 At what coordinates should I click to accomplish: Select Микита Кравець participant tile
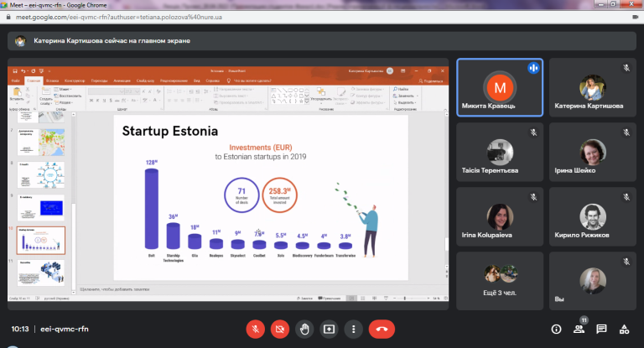[500, 87]
